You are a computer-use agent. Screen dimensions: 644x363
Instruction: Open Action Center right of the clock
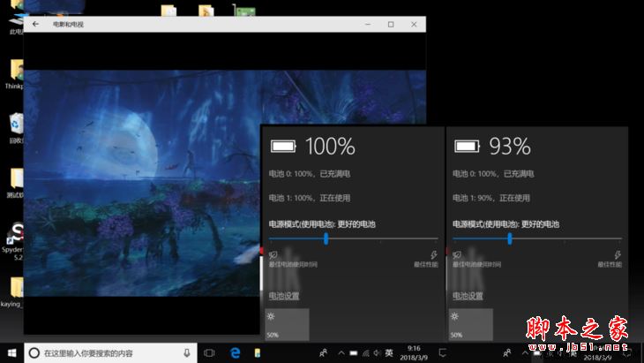442,353
